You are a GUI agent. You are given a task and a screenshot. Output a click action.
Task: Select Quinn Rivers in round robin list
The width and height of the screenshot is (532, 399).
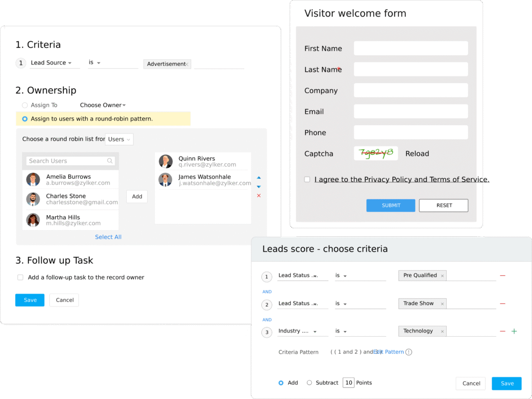tap(203, 162)
